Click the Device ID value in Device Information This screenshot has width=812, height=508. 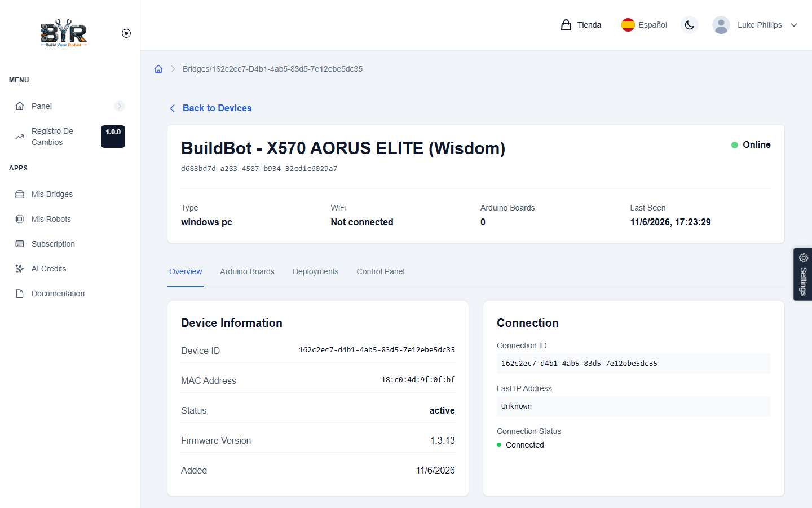pos(377,350)
